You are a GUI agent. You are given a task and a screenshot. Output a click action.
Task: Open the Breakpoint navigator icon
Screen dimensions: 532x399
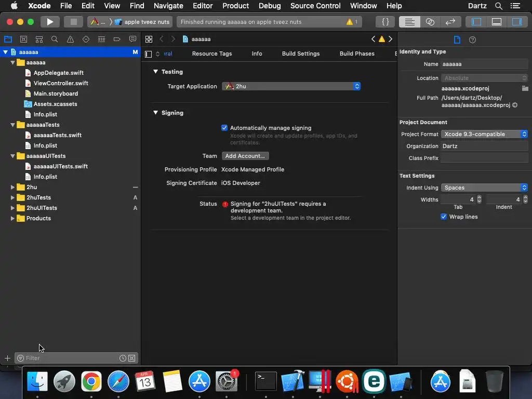pyautogui.click(x=117, y=39)
